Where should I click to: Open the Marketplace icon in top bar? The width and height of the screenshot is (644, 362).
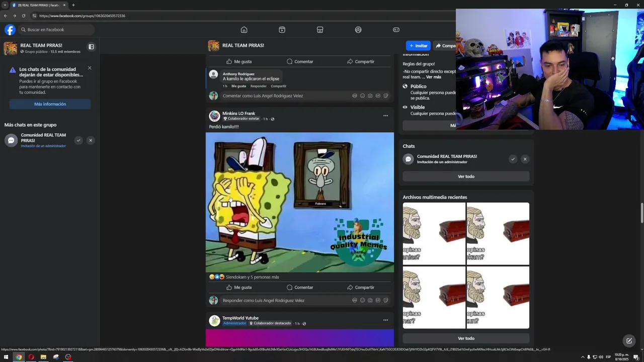tap(320, 30)
